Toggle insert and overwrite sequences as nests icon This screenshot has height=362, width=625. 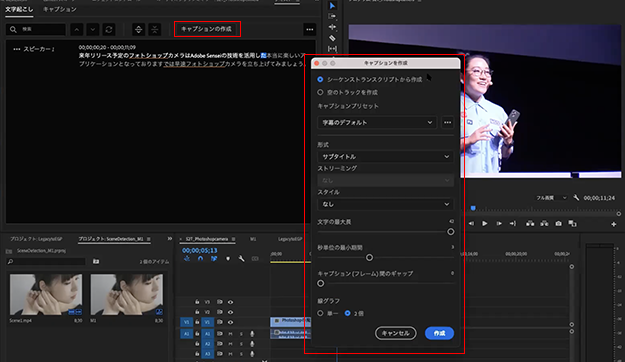click(x=187, y=259)
